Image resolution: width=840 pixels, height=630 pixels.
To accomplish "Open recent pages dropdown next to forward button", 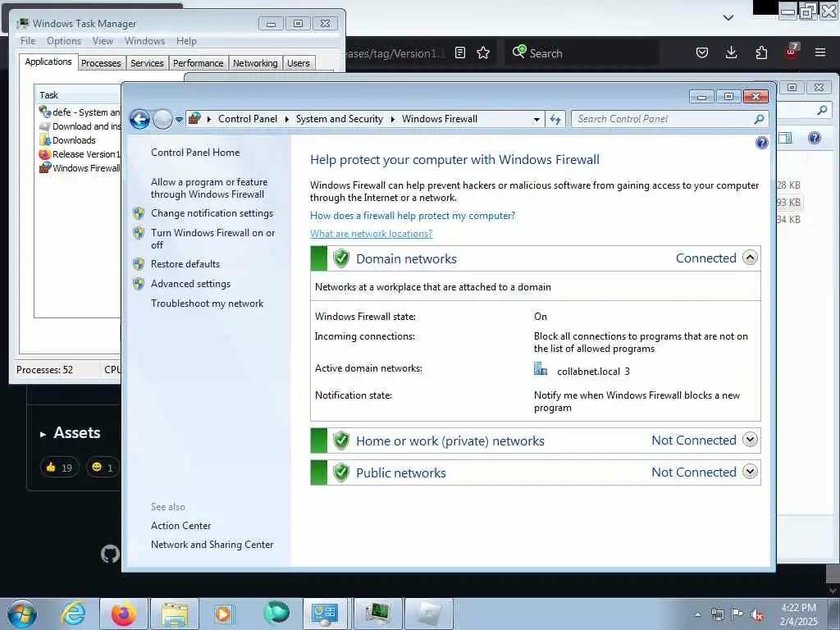I will 179,120.
